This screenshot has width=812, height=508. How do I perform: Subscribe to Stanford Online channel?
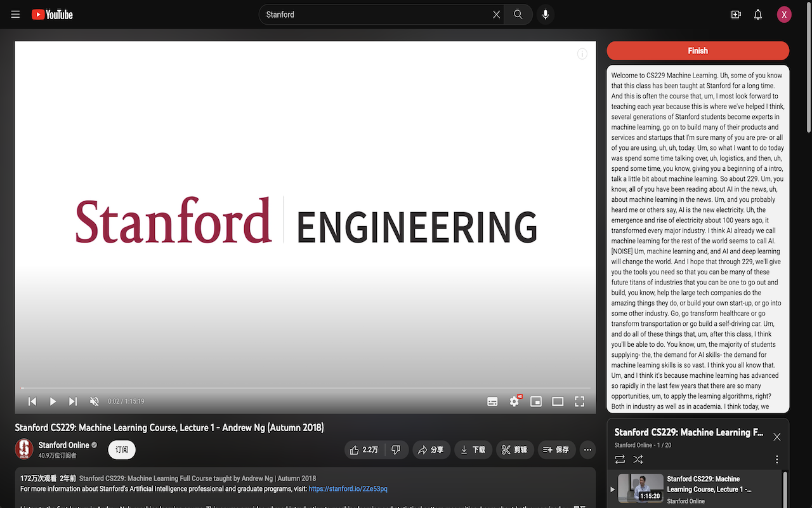click(x=122, y=450)
